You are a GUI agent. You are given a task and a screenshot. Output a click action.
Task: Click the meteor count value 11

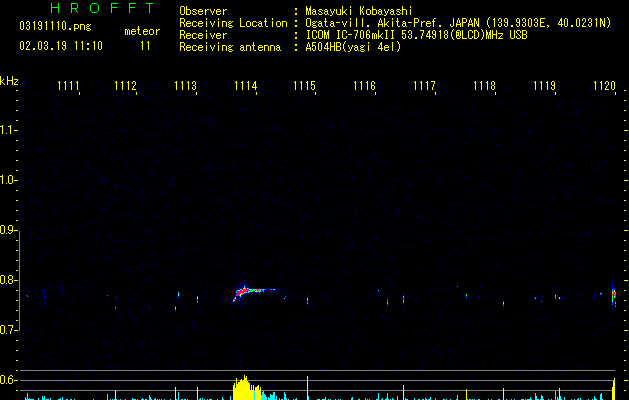[145, 46]
